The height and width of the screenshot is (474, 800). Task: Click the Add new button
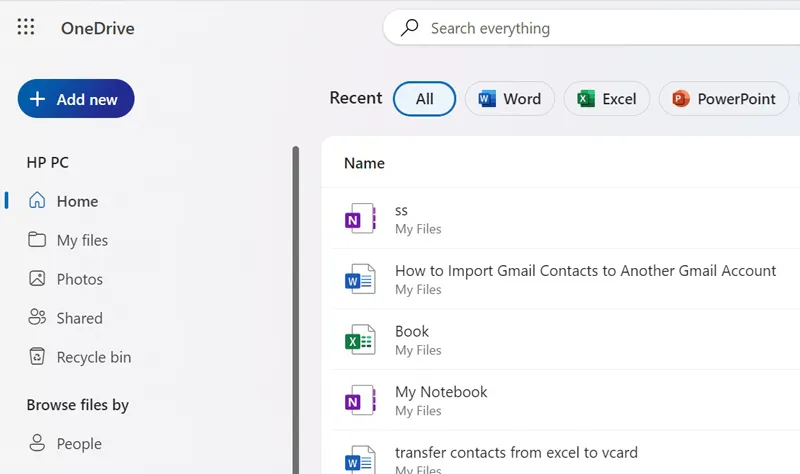pyautogui.click(x=76, y=98)
